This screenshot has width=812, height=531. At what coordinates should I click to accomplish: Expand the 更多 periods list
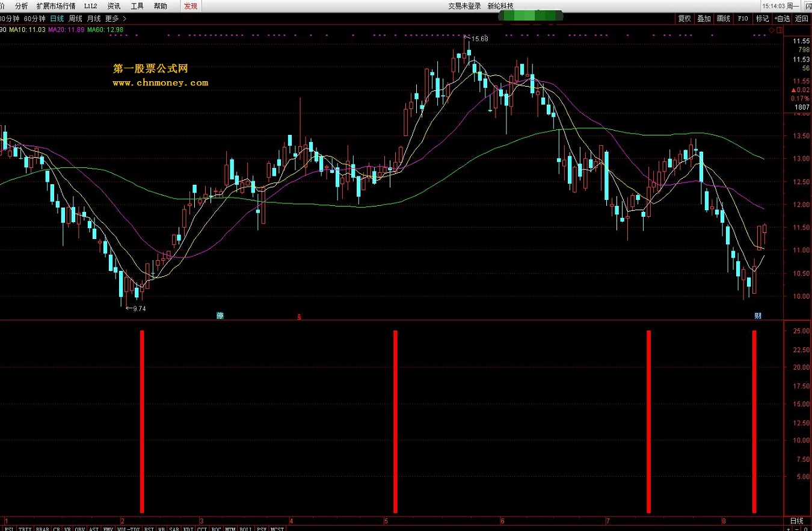(115, 19)
